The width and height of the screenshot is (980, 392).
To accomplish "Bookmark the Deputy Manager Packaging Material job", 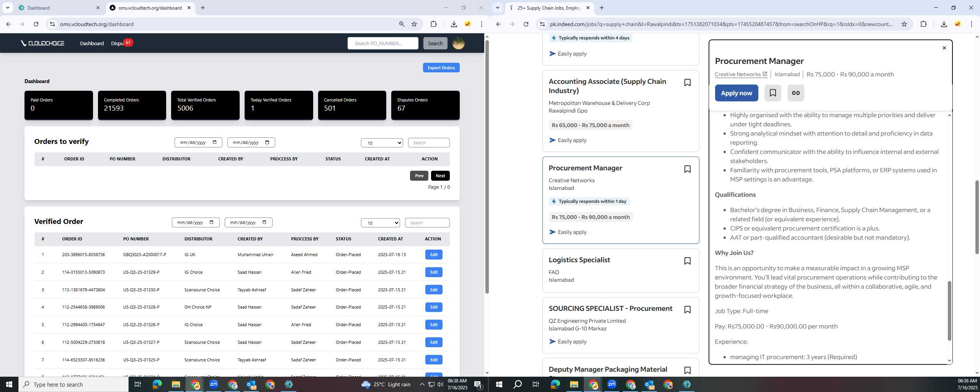I will tap(687, 370).
